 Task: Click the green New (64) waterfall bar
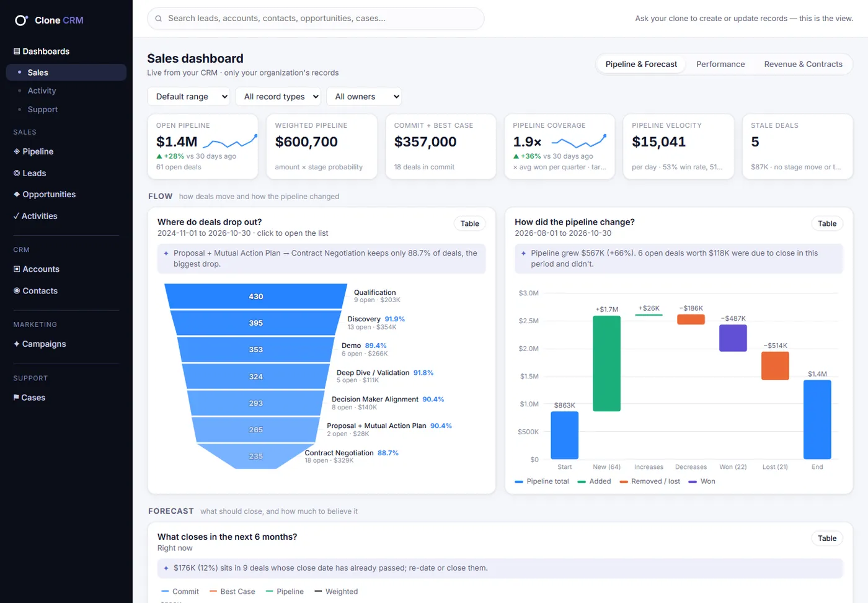[x=606, y=364]
